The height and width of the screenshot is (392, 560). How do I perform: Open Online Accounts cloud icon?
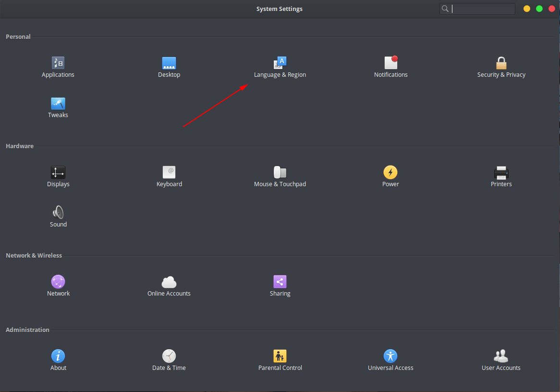click(169, 282)
